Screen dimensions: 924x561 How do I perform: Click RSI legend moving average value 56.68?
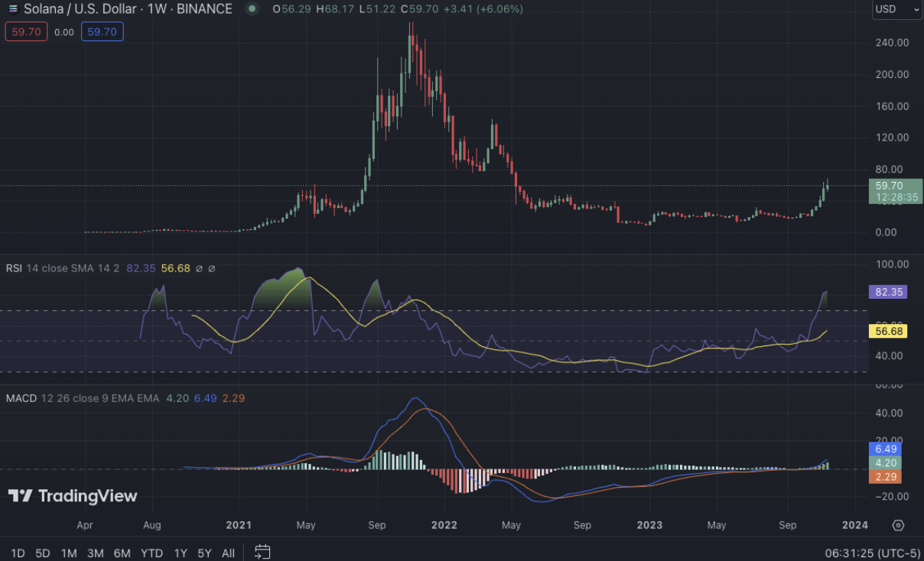[x=176, y=268]
